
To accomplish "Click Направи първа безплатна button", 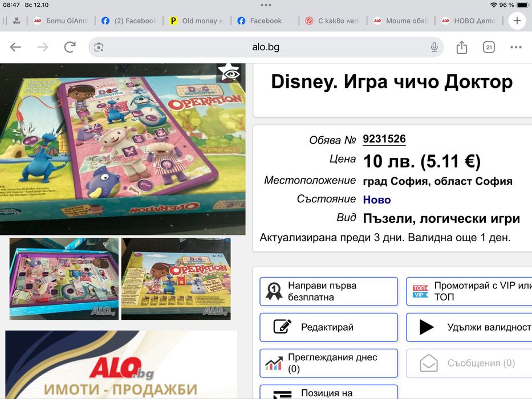I will click(x=329, y=291).
